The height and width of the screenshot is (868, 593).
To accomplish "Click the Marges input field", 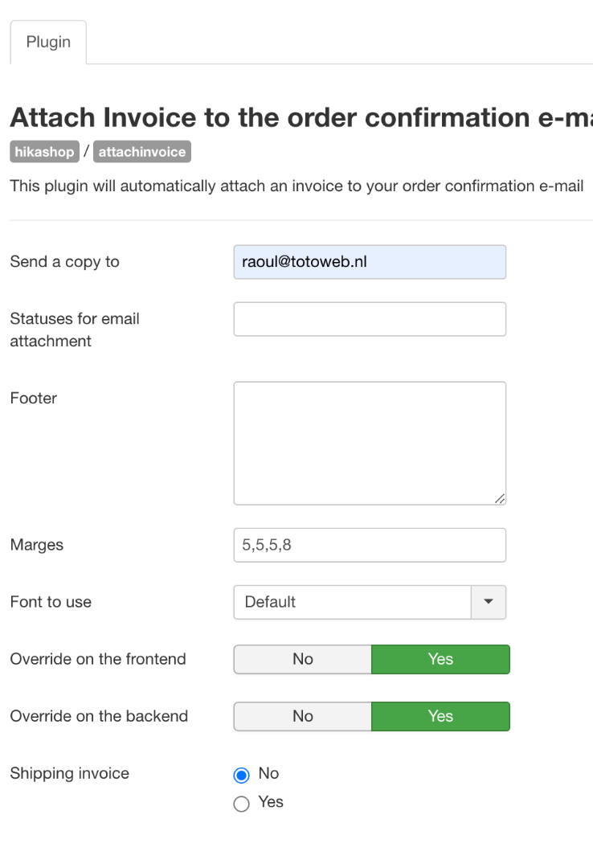I will click(370, 545).
